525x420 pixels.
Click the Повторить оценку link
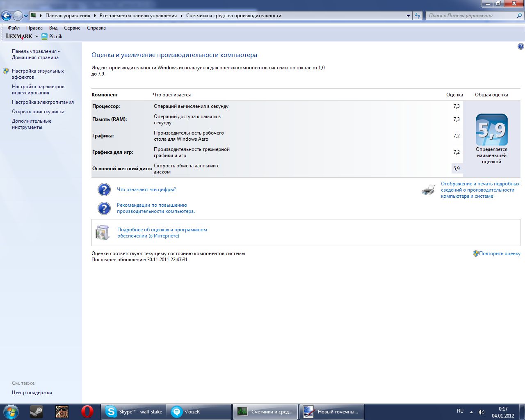click(500, 253)
